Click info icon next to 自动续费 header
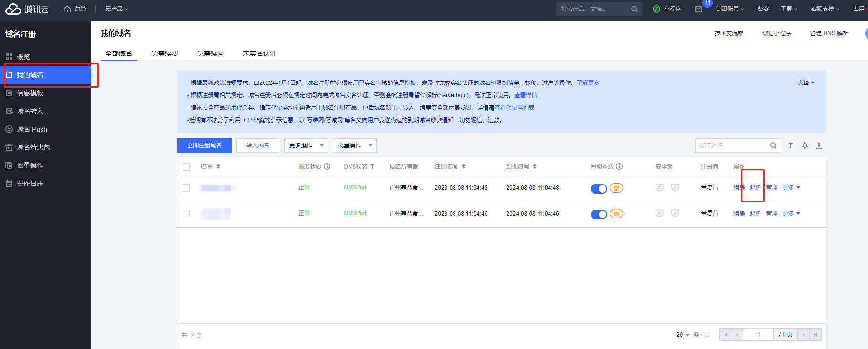 pyautogui.click(x=619, y=166)
